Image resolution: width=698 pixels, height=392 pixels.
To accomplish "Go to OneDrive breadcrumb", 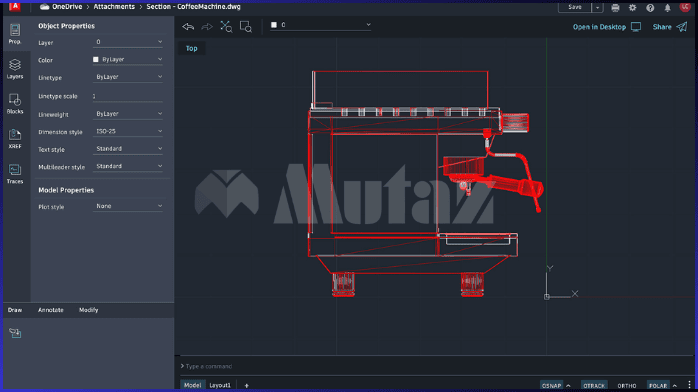I will pyautogui.click(x=67, y=7).
